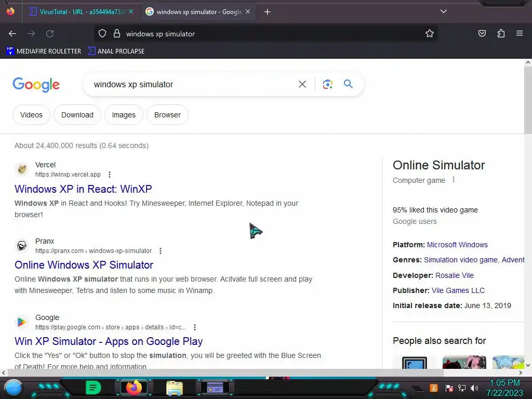Open the Start orb on taskbar
The height and width of the screenshot is (399, 532).
point(14,388)
